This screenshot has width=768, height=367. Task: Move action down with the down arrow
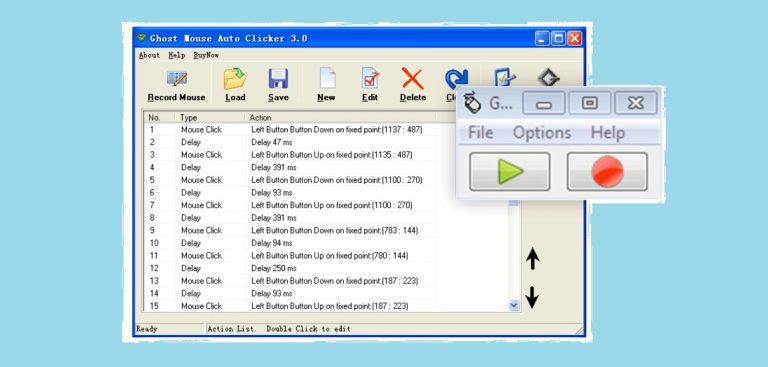(532, 297)
